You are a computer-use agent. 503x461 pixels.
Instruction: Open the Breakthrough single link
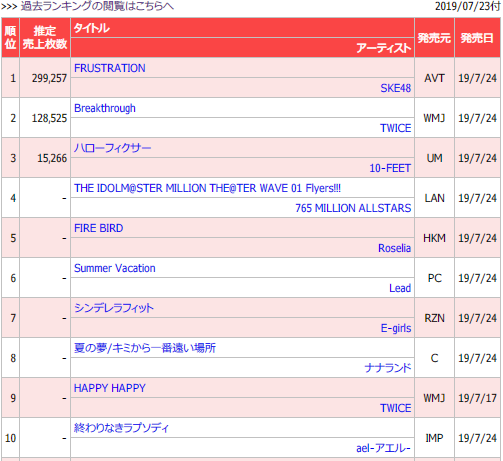tap(105, 108)
